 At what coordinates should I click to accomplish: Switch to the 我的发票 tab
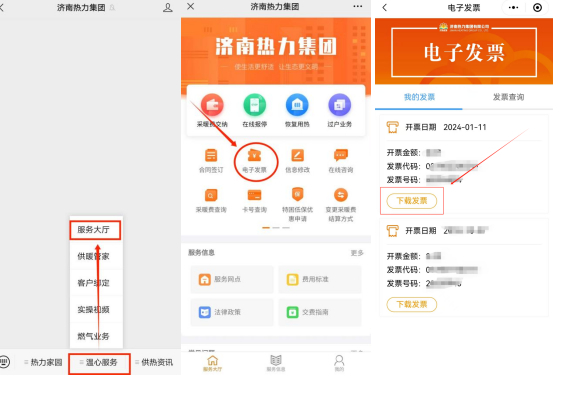click(x=419, y=97)
